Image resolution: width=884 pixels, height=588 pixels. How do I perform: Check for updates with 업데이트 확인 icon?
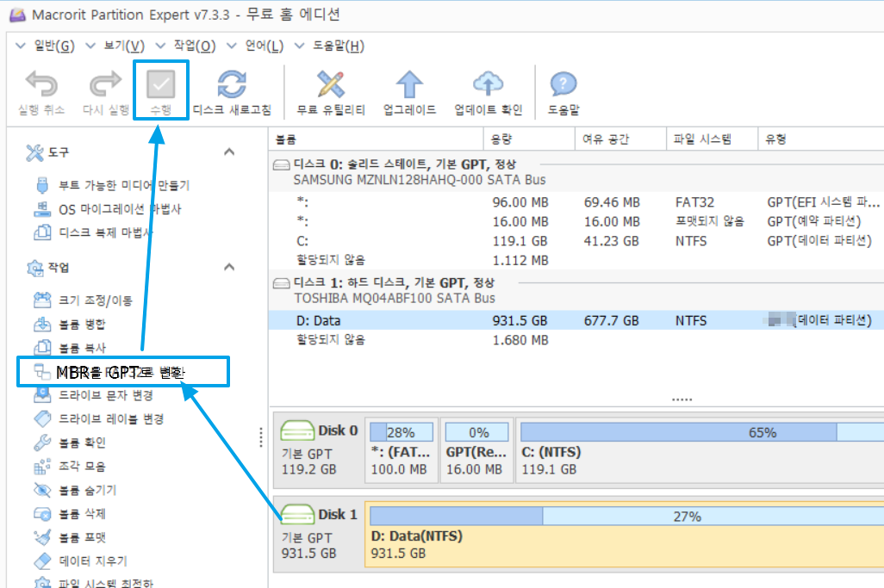[x=489, y=85]
